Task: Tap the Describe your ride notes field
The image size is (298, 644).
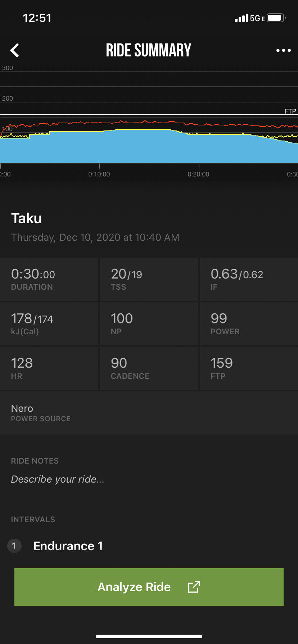Action: point(58,479)
